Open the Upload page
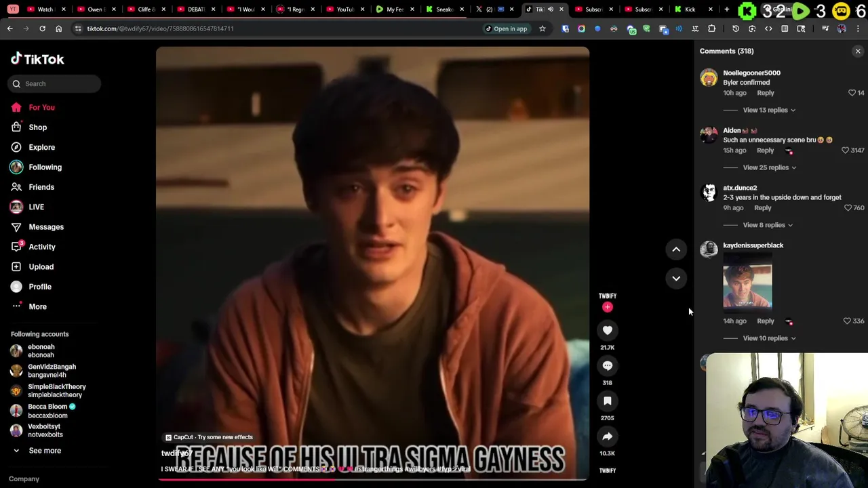This screenshot has width=868, height=488. click(x=41, y=267)
